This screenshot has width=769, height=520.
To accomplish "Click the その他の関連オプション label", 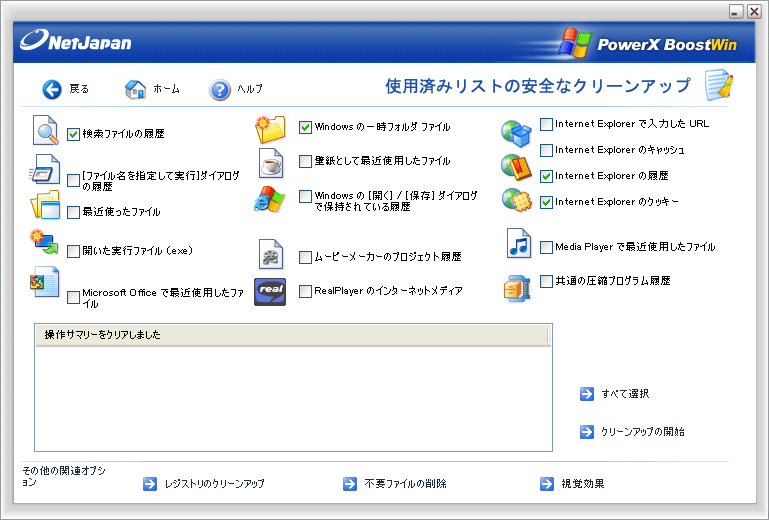I will (x=64, y=476).
